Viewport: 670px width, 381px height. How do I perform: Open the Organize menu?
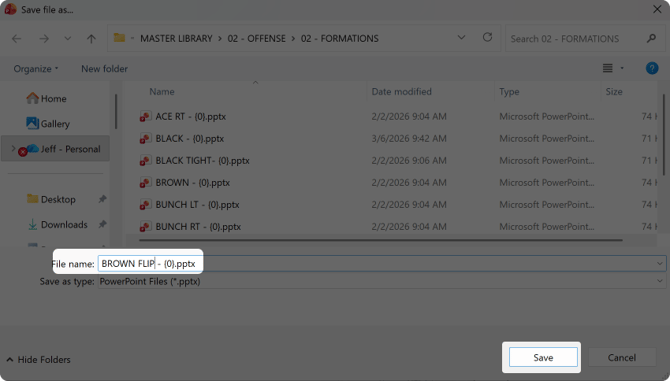tap(36, 69)
